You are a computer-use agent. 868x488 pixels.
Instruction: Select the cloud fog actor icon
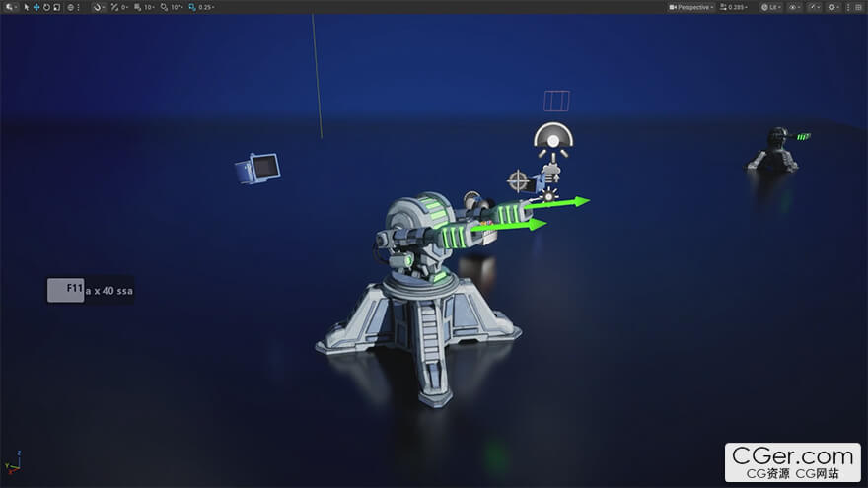coord(550,174)
